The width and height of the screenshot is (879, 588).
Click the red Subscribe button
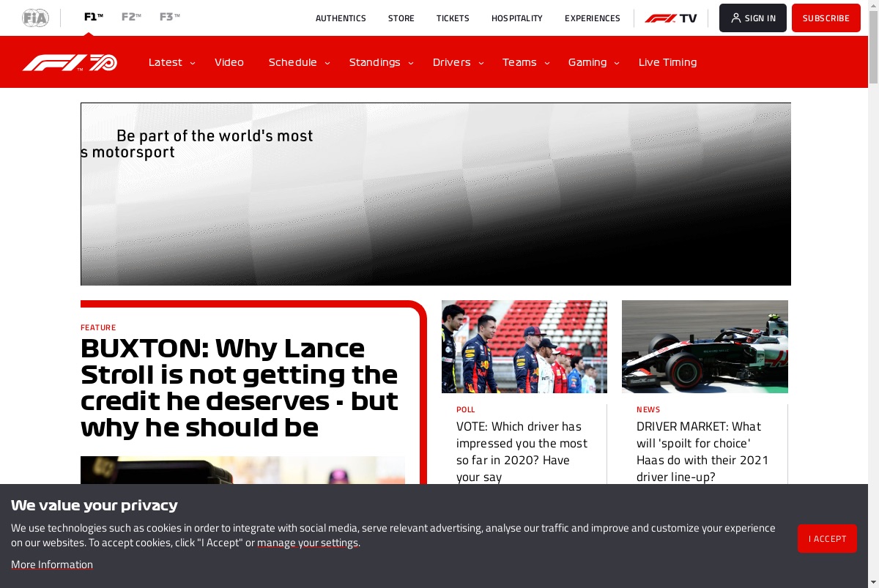click(x=826, y=18)
